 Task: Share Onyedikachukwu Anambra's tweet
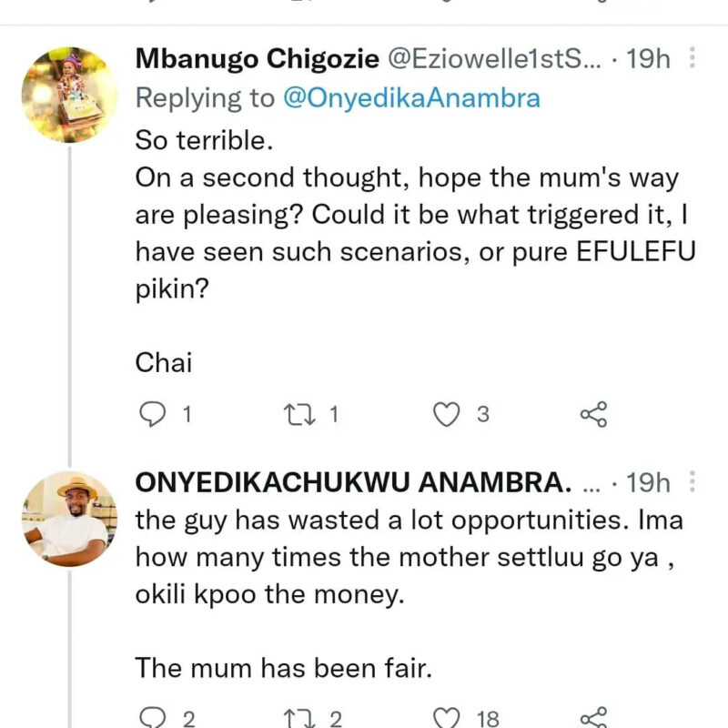[x=592, y=719]
